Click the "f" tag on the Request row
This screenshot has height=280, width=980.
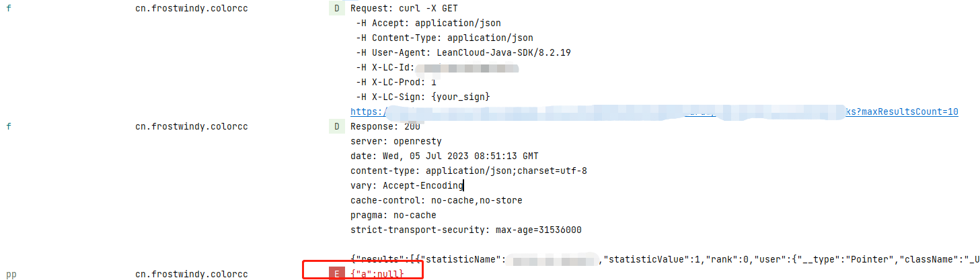click(x=8, y=9)
